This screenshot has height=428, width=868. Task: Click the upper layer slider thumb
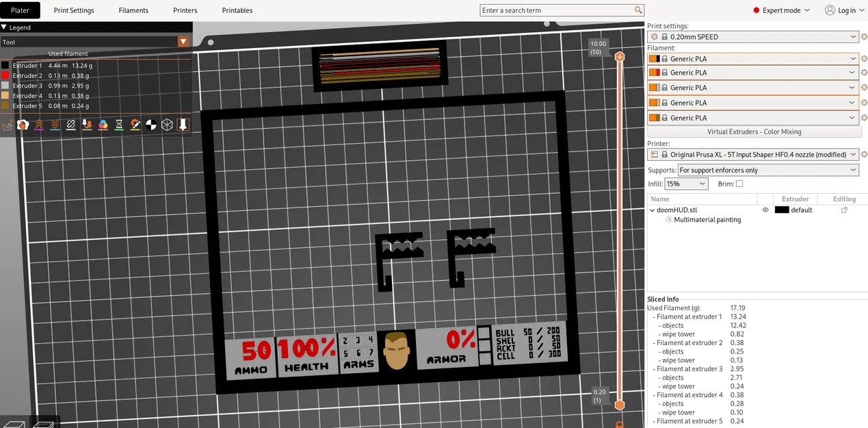tap(620, 57)
